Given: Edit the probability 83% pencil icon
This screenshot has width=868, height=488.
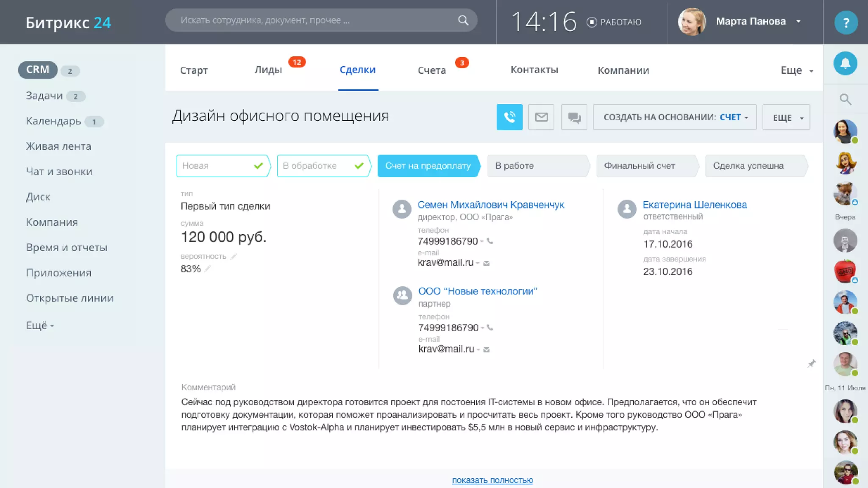Looking at the screenshot, I should point(208,269).
